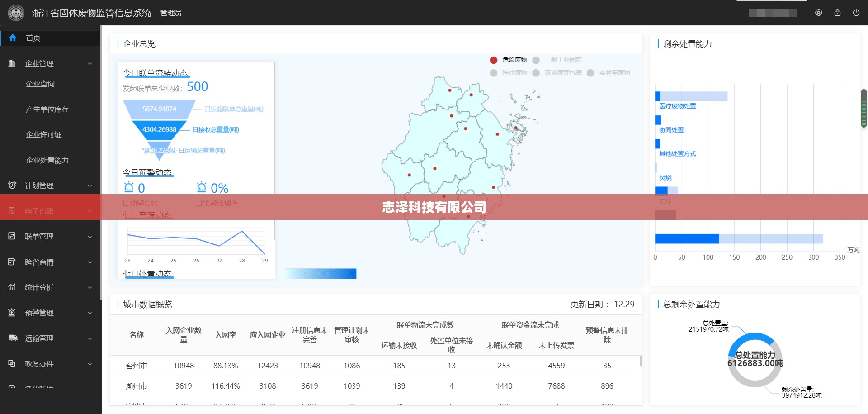Expand the 联单管理 menu chevron
Viewport: 868px width, 414px height.
click(90, 237)
